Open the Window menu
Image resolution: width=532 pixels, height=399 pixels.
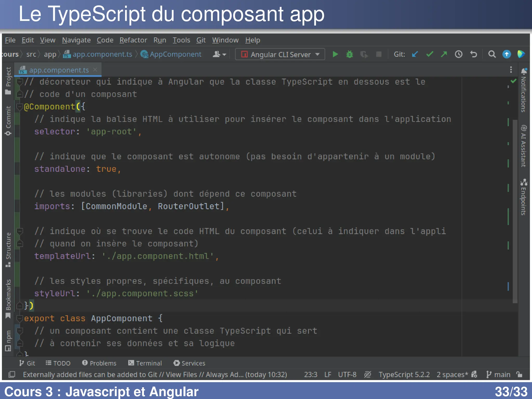tap(225, 40)
